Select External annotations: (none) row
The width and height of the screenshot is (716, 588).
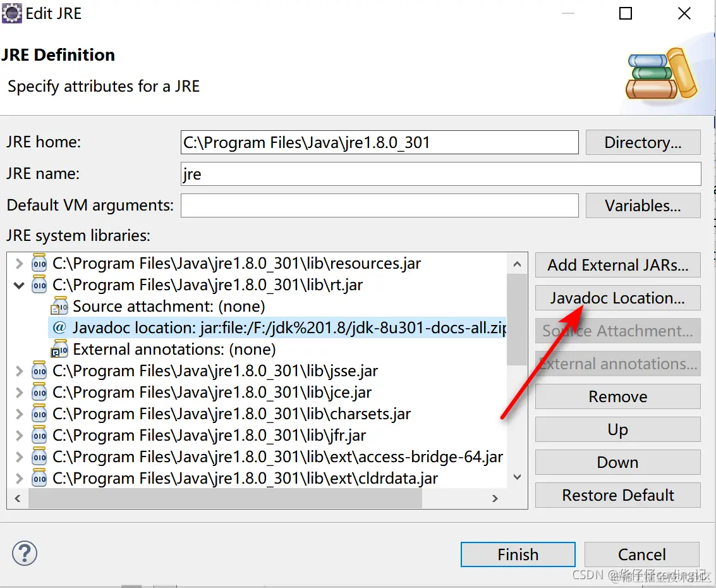174,349
